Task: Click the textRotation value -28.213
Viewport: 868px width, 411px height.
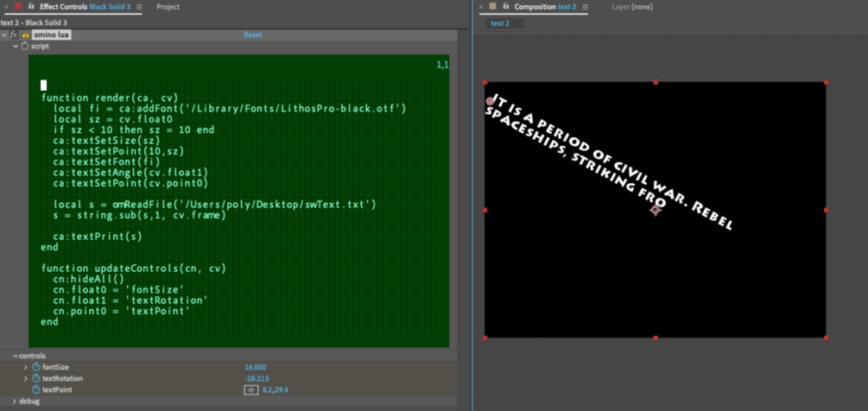Action: pyautogui.click(x=257, y=379)
